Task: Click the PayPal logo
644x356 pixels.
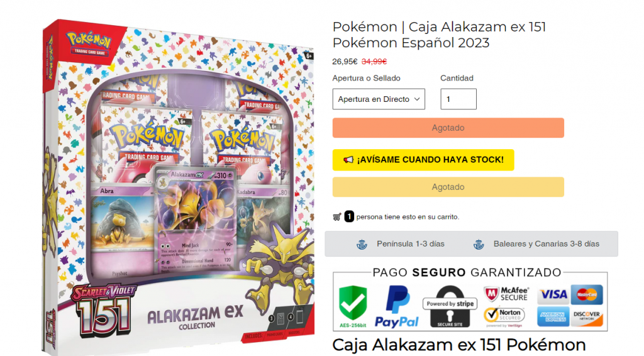Action: [396, 307]
